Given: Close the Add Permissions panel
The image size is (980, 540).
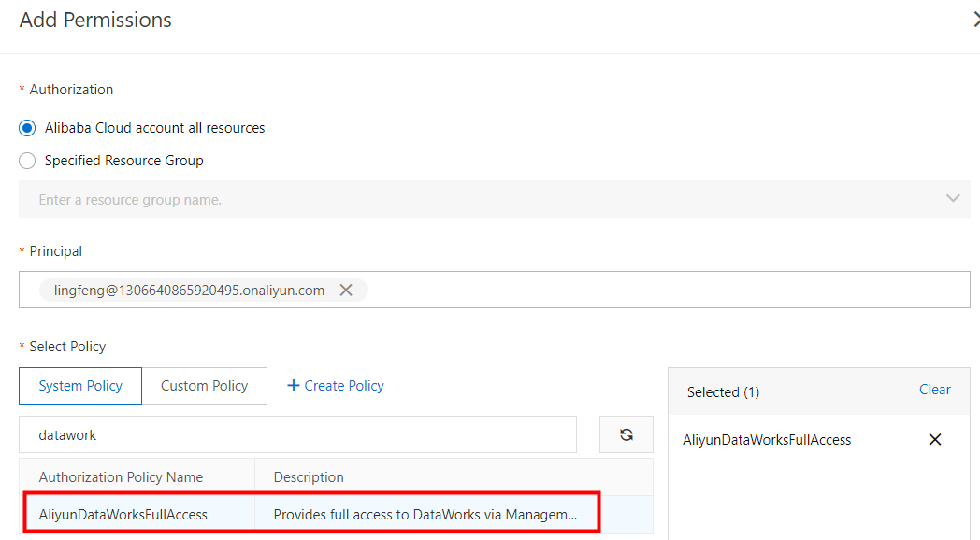Looking at the screenshot, I should point(975,20).
